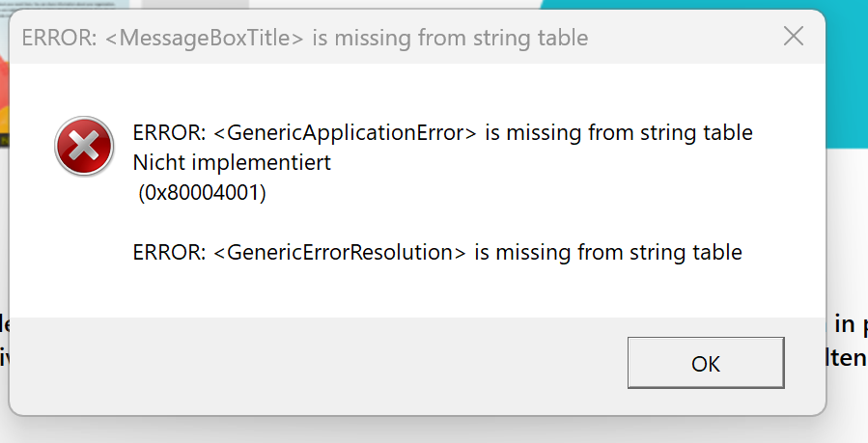Click 'ERROR:' at start of title bar
The image size is (868, 443).
[50, 39]
